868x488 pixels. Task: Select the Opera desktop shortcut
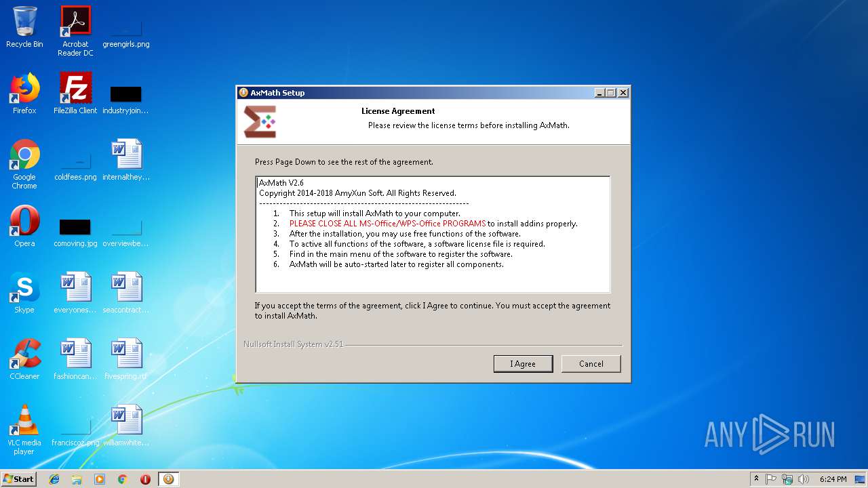point(24,227)
